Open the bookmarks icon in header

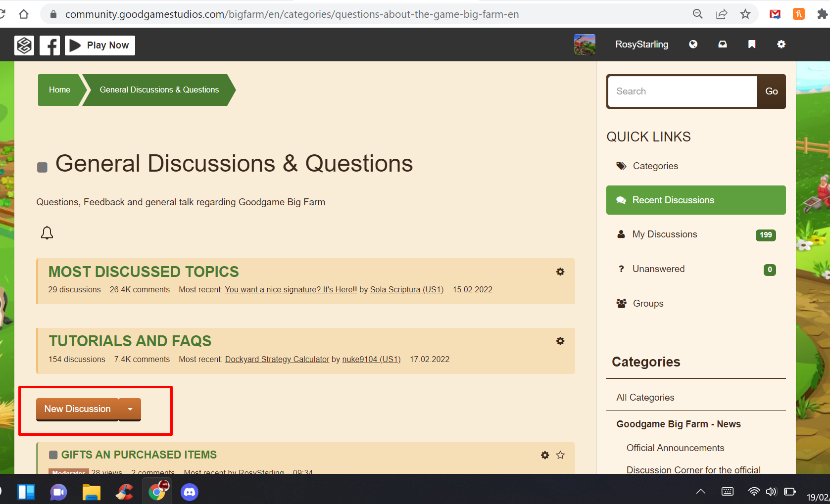752,45
